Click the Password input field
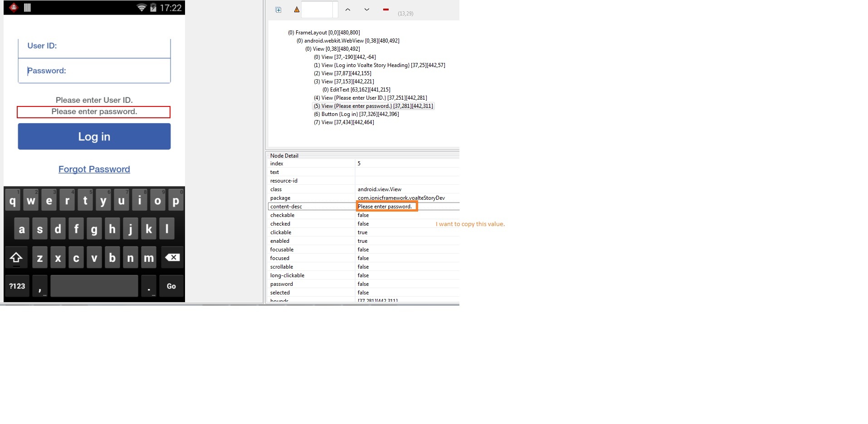868x424 pixels. [x=94, y=71]
